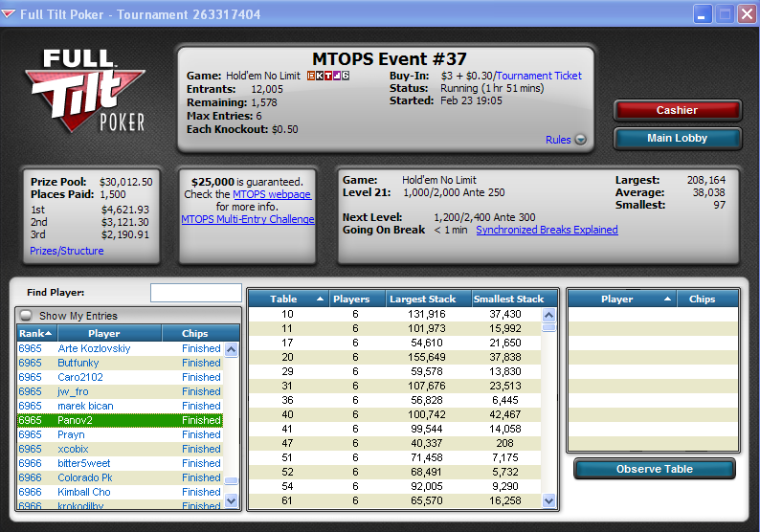The image size is (760, 532).
Task: Sort table-players pane by Player header
Action: [x=622, y=299]
